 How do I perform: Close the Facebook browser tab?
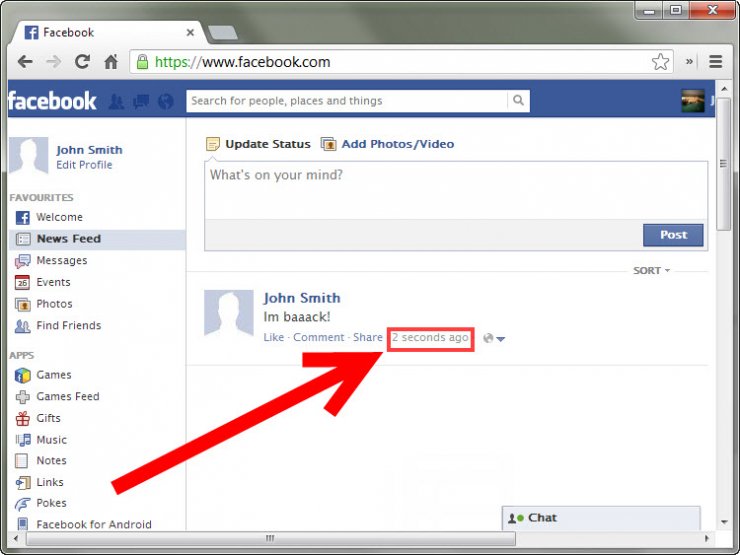(x=190, y=33)
